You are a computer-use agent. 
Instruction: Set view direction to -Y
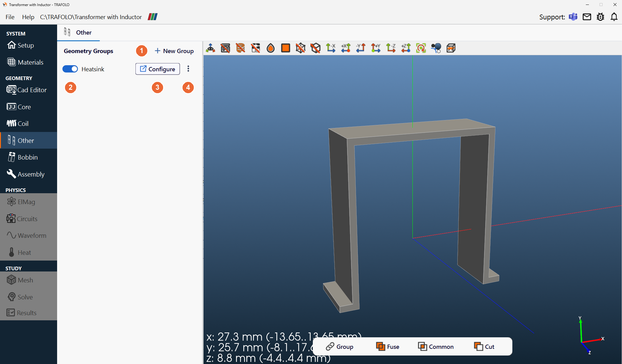click(x=361, y=48)
